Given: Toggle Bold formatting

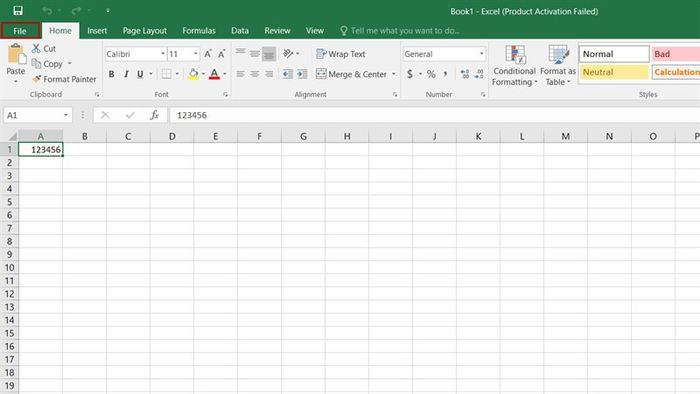Looking at the screenshot, I should 112,74.
